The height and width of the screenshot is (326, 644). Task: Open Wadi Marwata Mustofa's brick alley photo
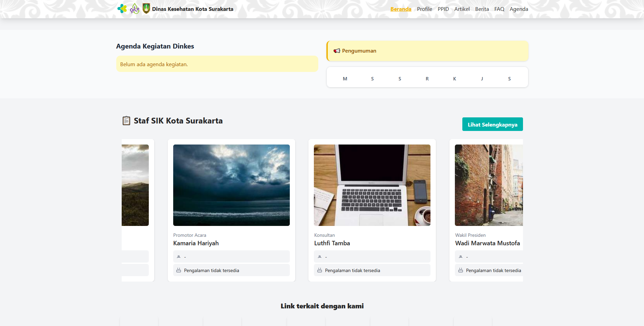click(x=489, y=185)
